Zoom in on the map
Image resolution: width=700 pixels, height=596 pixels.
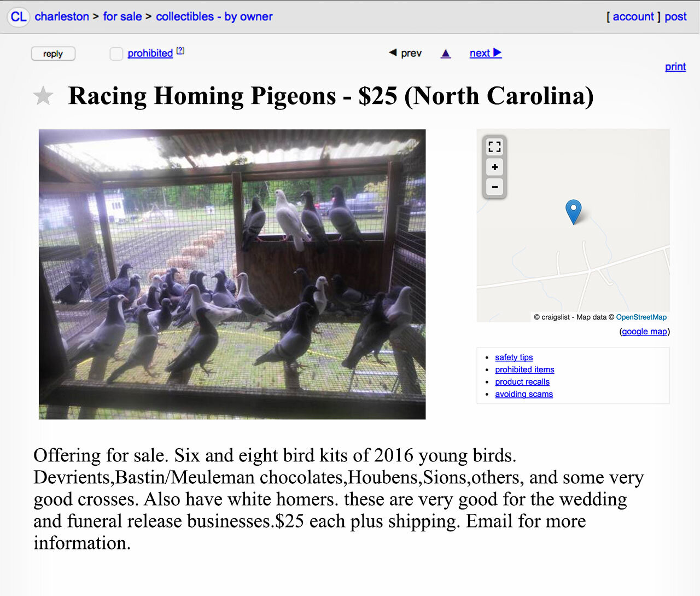pos(494,167)
